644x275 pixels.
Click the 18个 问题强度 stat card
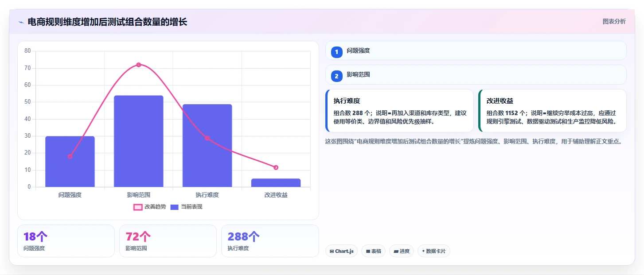point(66,241)
